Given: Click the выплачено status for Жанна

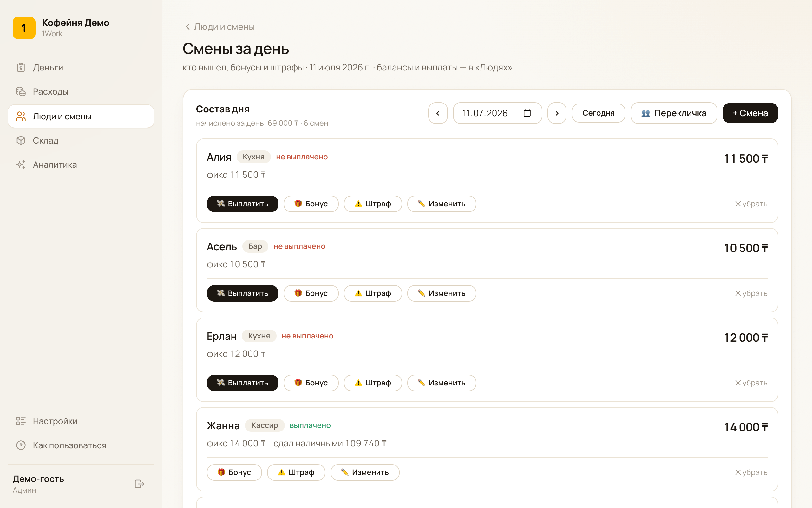Looking at the screenshot, I should click(x=310, y=425).
